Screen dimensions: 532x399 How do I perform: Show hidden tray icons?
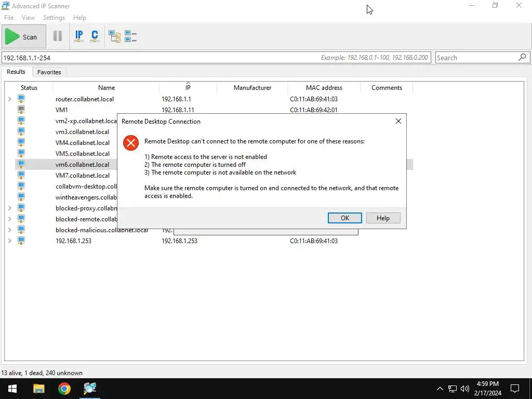440,389
